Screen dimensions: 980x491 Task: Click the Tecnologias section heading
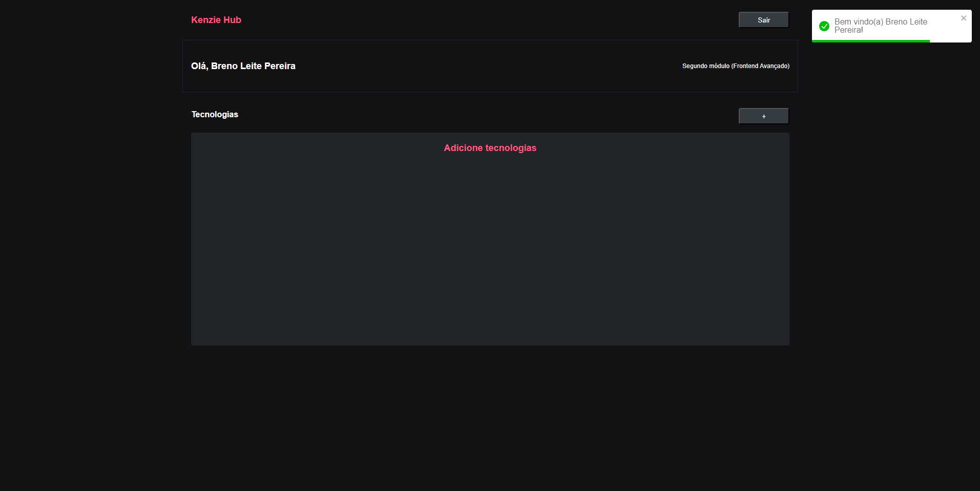[214, 114]
